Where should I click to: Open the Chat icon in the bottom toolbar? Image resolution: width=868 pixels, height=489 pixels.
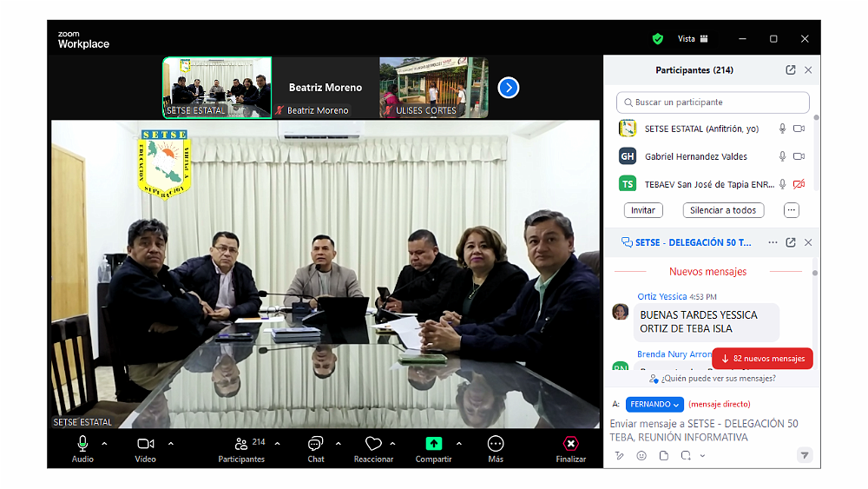coord(315,444)
